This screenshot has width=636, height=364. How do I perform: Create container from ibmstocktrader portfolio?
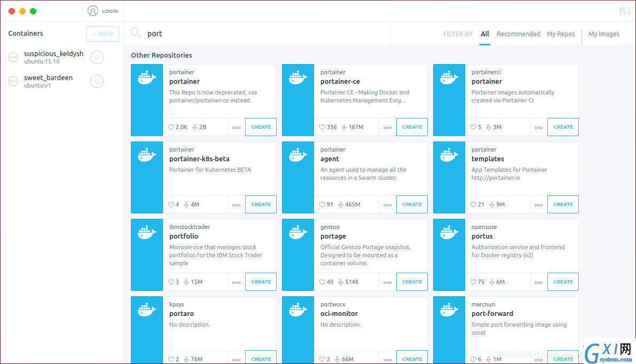click(x=261, y=282)
